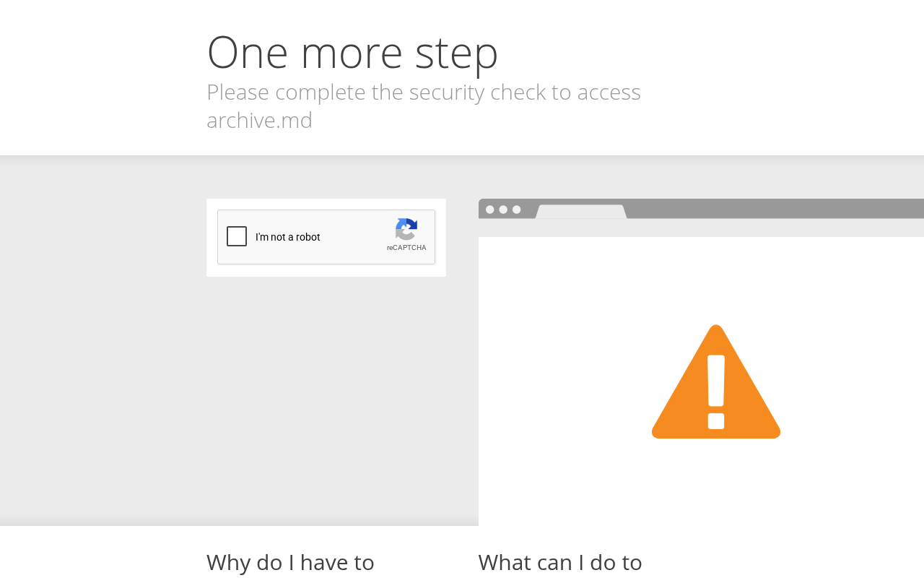Screen dimensions: 924x578
Task: Click the third dot in illustrated browser bar
Action: tap(516, 210)
